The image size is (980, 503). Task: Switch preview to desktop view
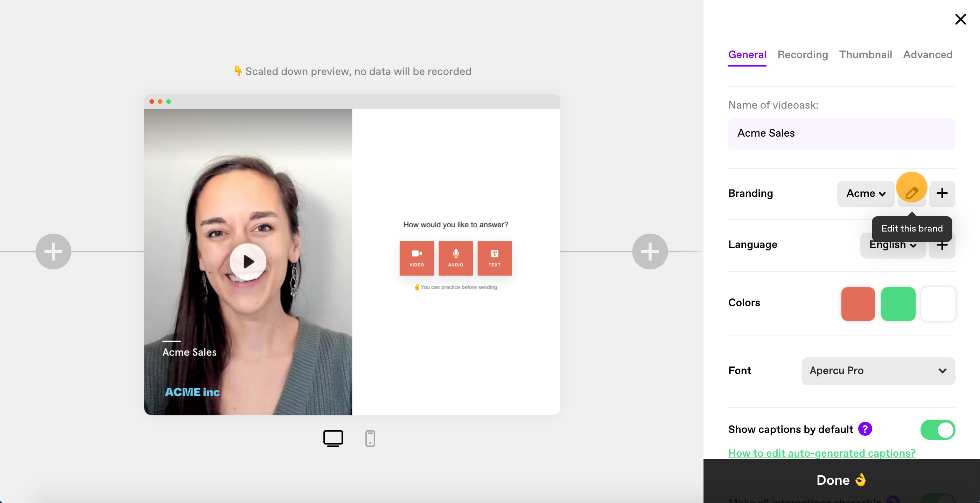tap(333, 438)
